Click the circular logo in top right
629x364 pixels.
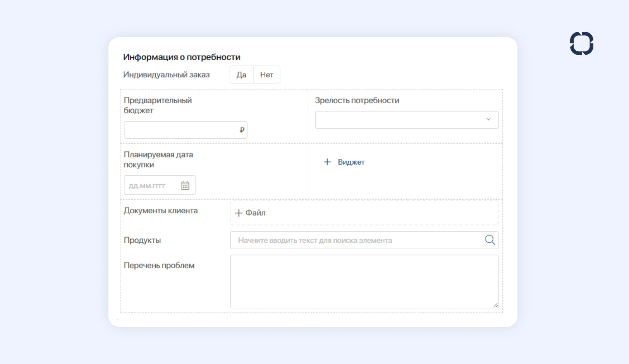click(581, 43)
